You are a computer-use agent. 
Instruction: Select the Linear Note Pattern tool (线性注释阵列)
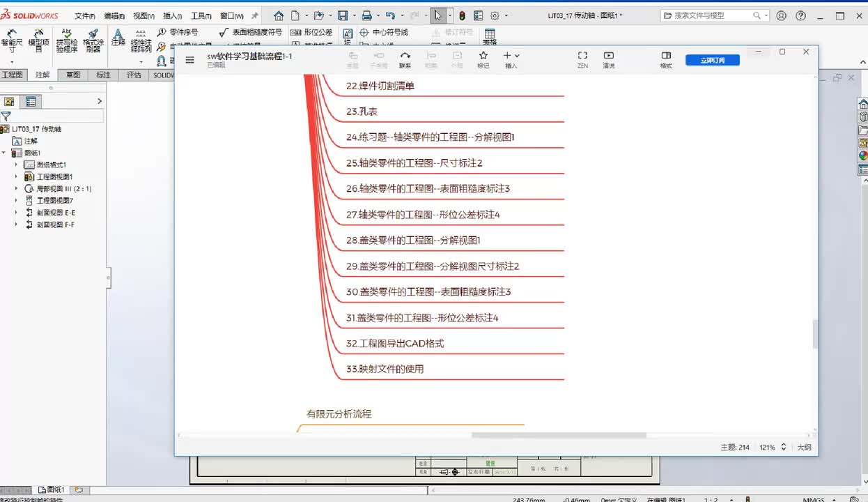[141, 40]
